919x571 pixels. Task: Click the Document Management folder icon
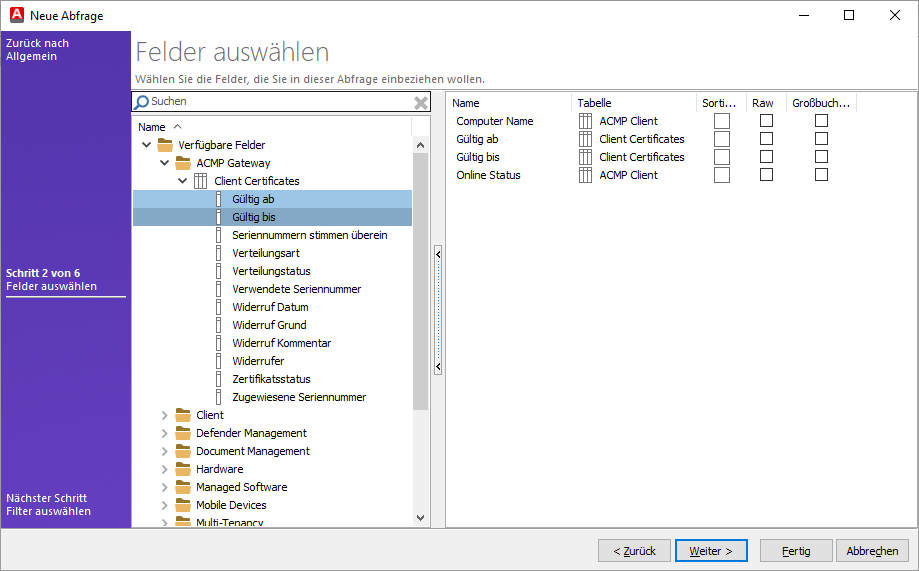tap(183, 451)
